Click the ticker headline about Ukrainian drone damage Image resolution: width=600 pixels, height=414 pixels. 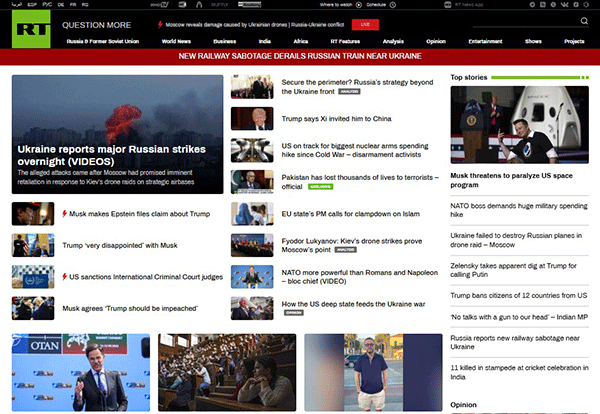click(x=254, y=24)
